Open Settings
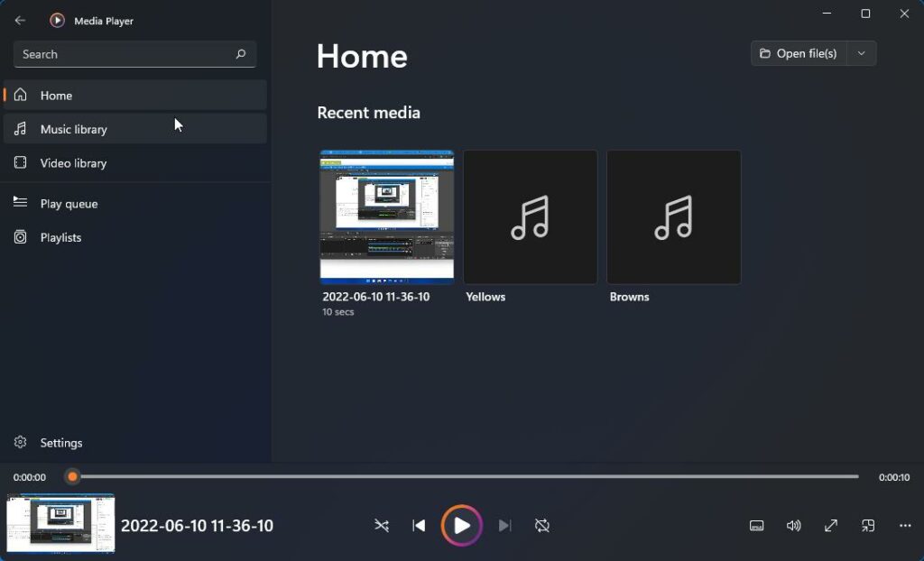This screenshot has width=924, height=561. tap(60, 442)
